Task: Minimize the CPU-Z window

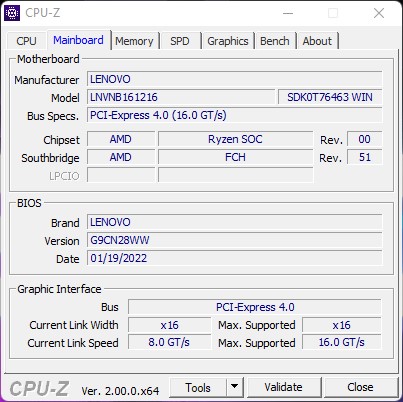Action: pyautogui.click(x=288, y=13)
